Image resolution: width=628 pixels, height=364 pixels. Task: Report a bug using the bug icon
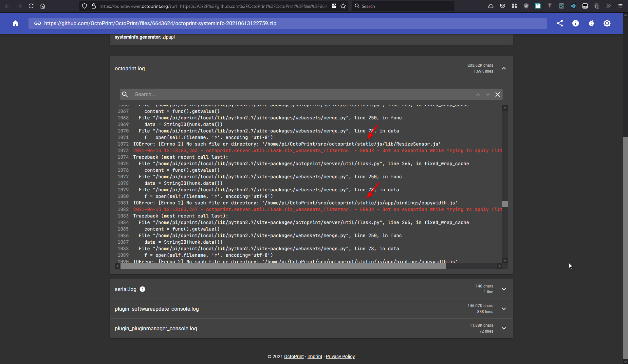591,23
